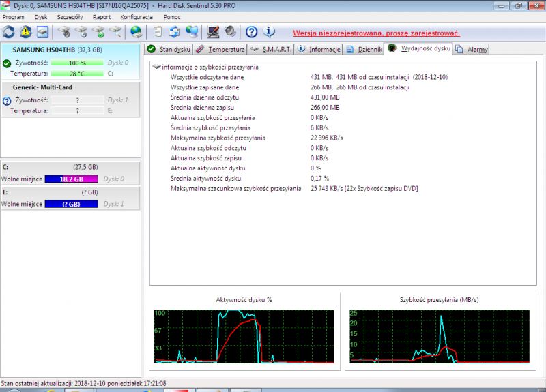
Task: Click icon beside 'informacje o szybkości przesyłania'
Action: pos(156,67)
